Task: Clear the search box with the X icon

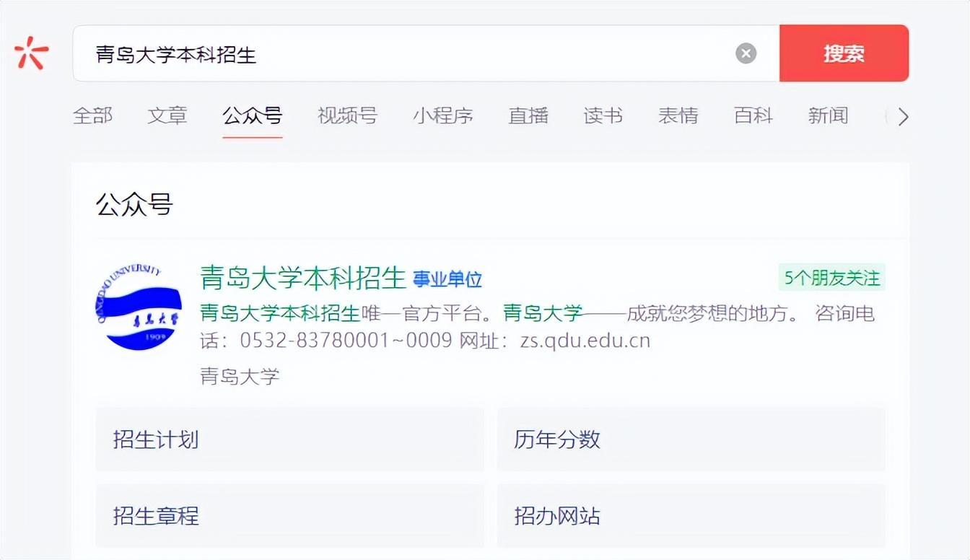Action: [746, 53]
